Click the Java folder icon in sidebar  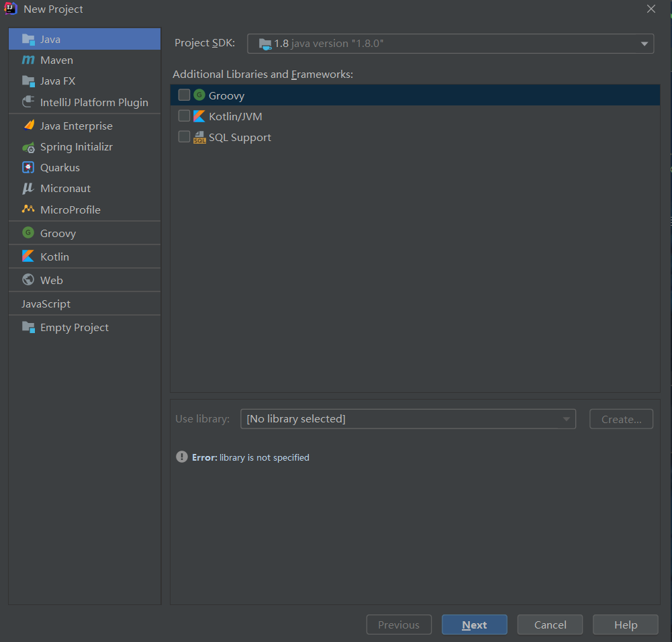tap(28, 40)
